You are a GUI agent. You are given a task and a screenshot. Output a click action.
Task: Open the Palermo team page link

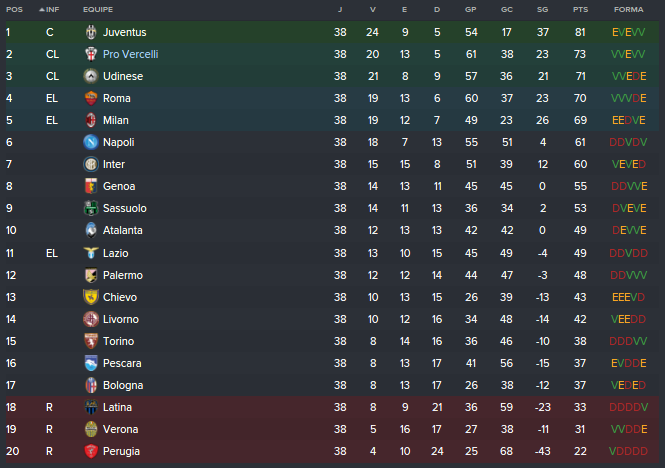click(x=122, y=275)
